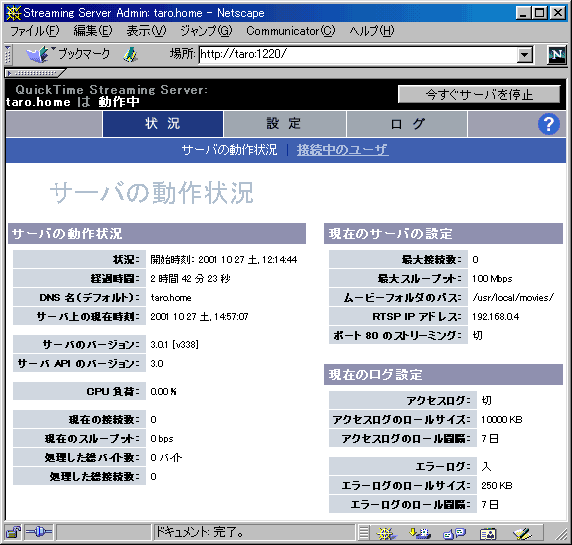Click the 0 bps throughput value
Screen dimensions: 572x545
162,438
